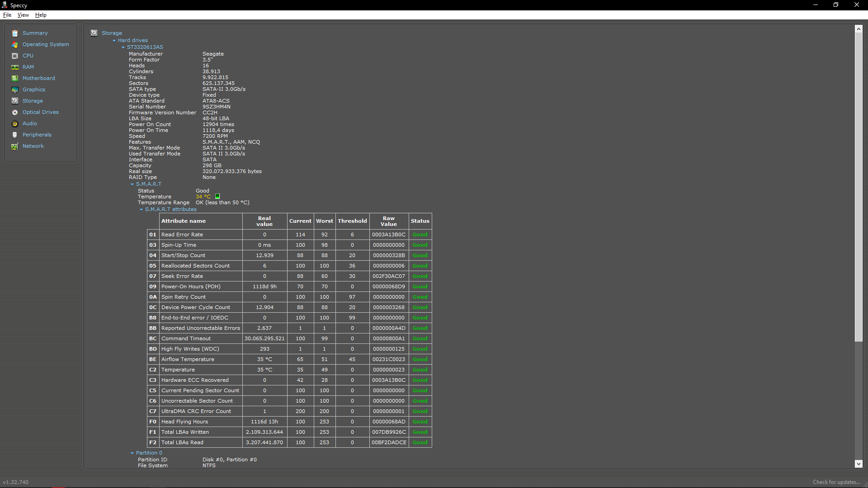Click the Hardware ECC Recovered attribute
The width and height of the screenshot is (868, 488).
[x=195, y=380]
